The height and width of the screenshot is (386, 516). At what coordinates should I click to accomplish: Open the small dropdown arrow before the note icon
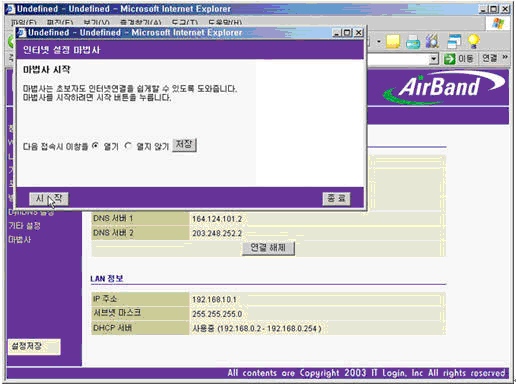(x=379, y=42)
